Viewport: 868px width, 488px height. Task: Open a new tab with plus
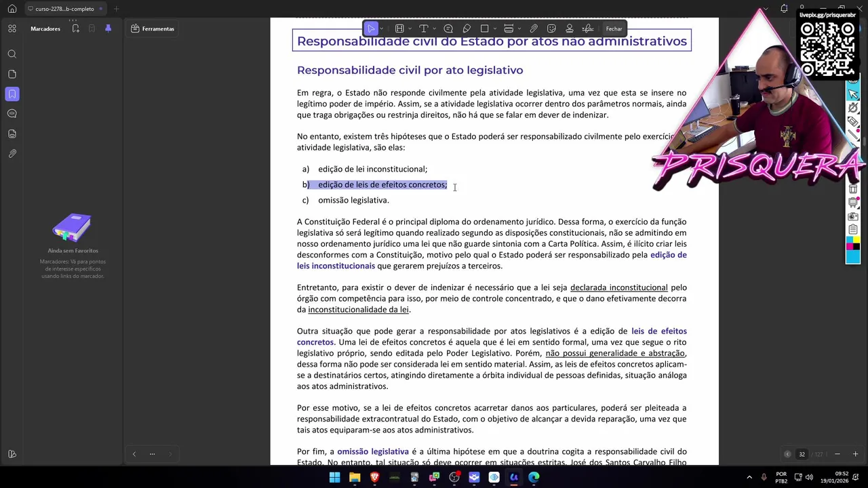tap(116, 9)
